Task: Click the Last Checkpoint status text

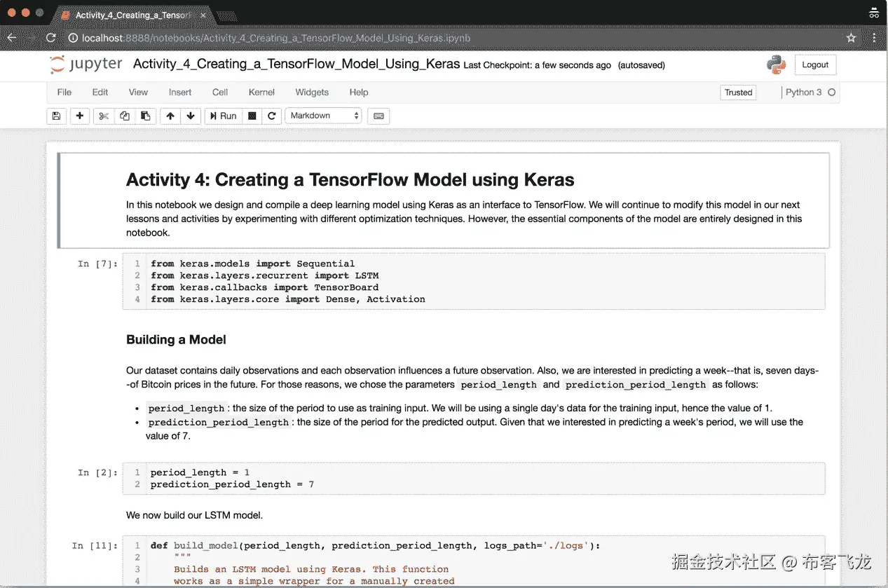Action: tap(538, 65)
